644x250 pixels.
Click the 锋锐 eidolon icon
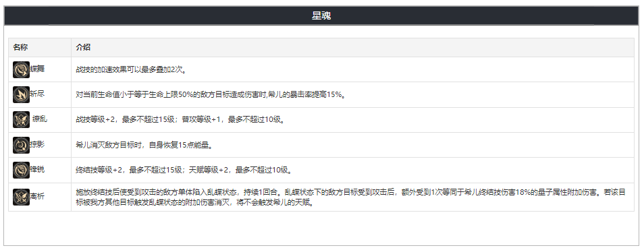pyautogui.click(x=21, y=170)
